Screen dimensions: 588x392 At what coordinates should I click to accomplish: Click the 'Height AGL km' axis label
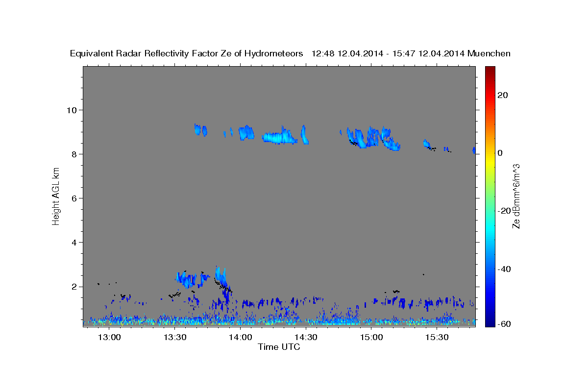[56, 196]
